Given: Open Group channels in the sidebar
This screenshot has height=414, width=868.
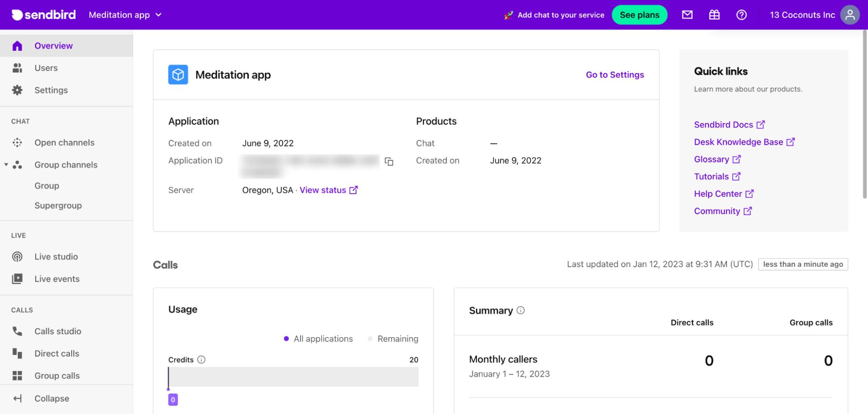Looking at the screenshot, I should [66, 165].
